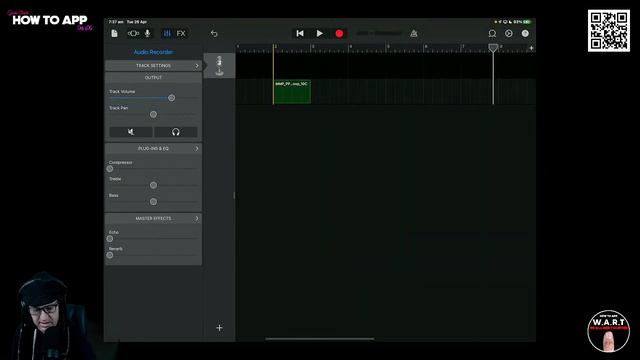Adjust the Echo slider knob
This screenshot has height=360, width=640.
[x=110, y=239]
